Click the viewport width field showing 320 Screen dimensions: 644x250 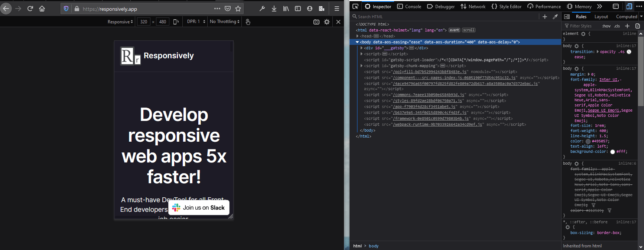[x=144, y=22]
